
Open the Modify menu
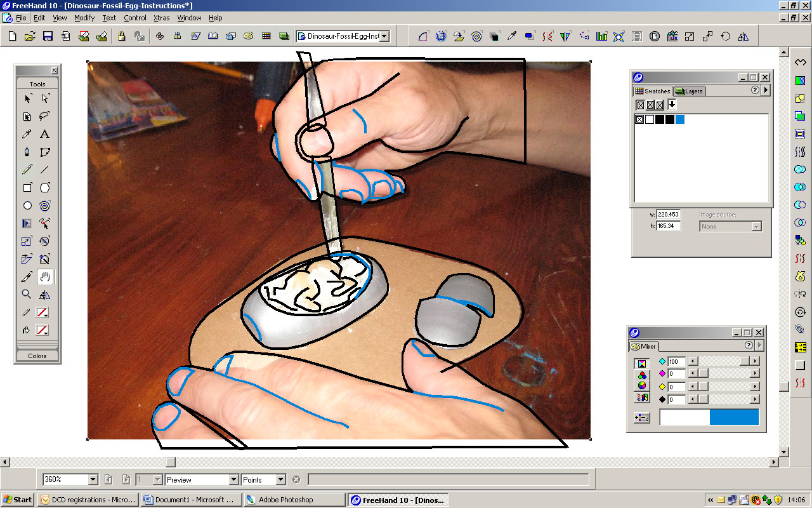[x=84, y=18]
